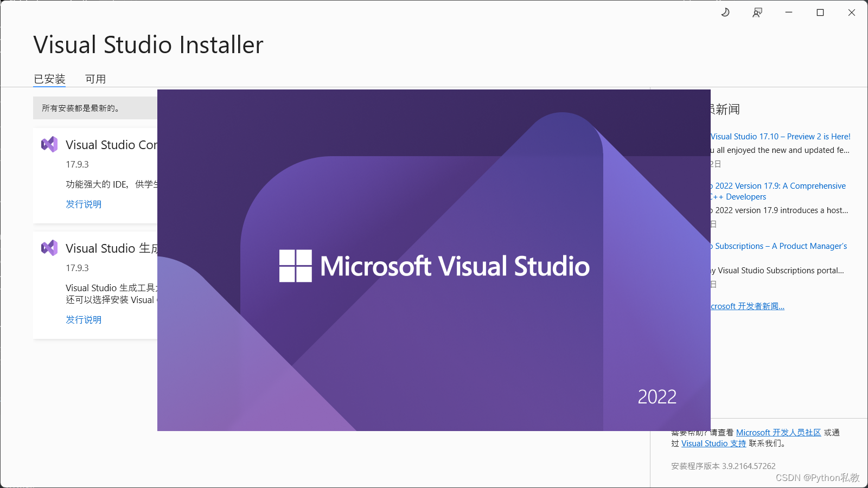Viewport: 868px width, 488px height.
Task: Open news link Subscriptions Product Manager's
Action: 779,246
